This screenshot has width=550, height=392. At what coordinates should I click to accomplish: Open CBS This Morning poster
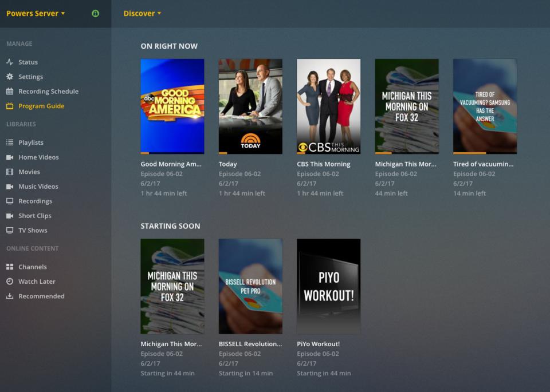(x=328, y=106)
